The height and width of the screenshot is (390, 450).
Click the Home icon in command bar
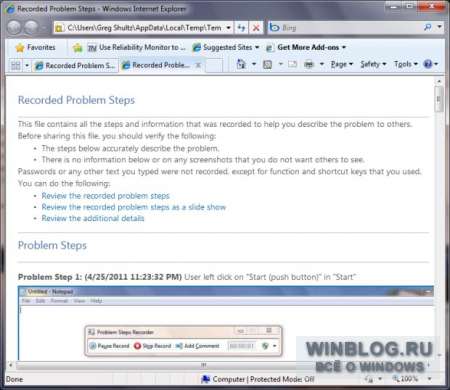click(x=241, y=64)
